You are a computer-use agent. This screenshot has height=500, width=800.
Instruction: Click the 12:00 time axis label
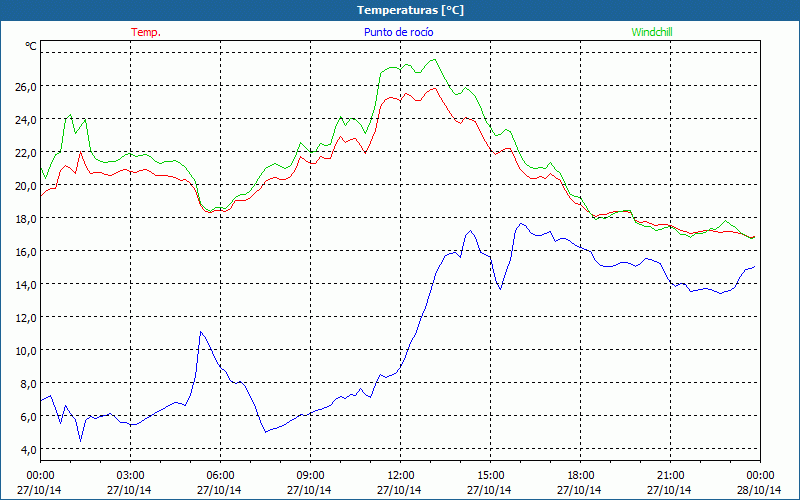tap(401, 476)
